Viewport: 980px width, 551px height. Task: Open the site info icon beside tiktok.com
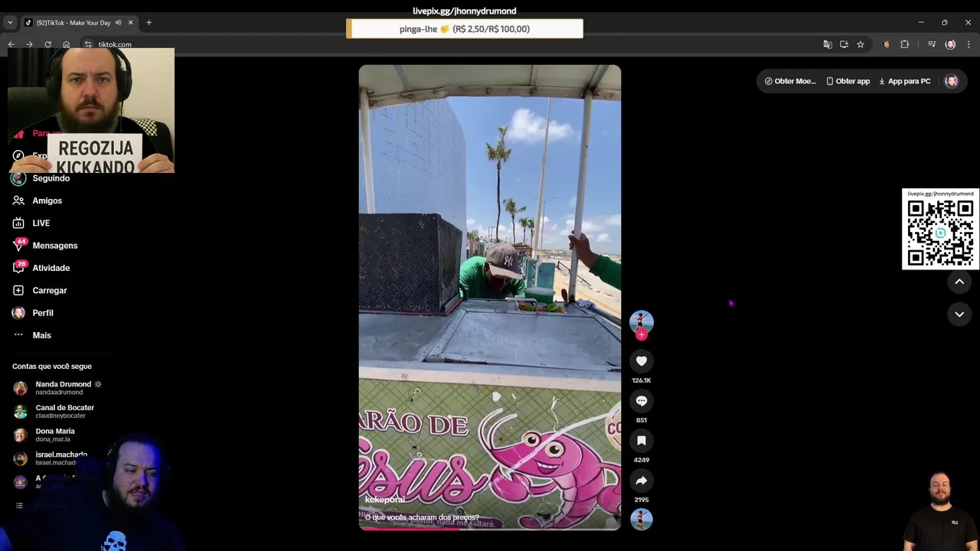pyautogui.click(x=88, y=44)
